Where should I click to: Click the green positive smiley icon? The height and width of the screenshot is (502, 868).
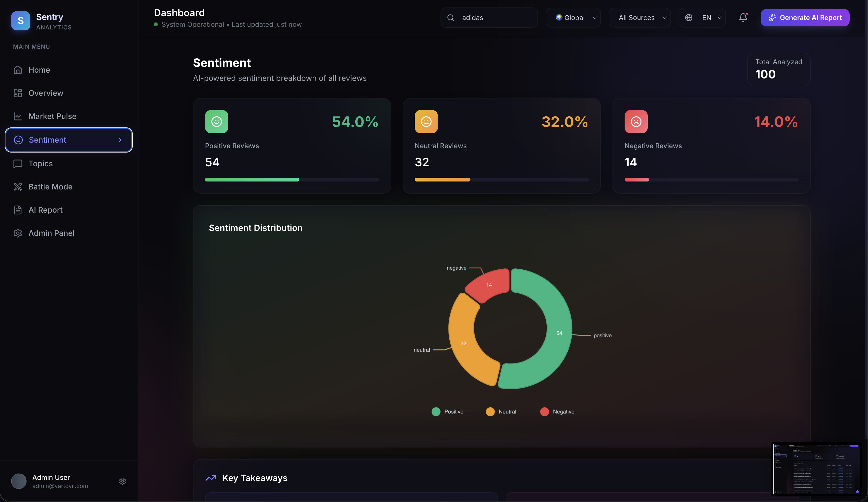click(x=216, y=122)
